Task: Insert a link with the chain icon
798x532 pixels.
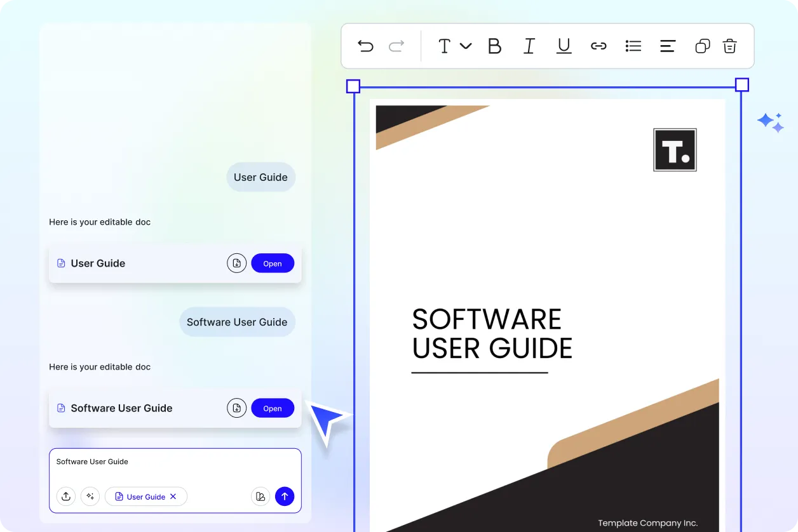Action: coord(598,46)
